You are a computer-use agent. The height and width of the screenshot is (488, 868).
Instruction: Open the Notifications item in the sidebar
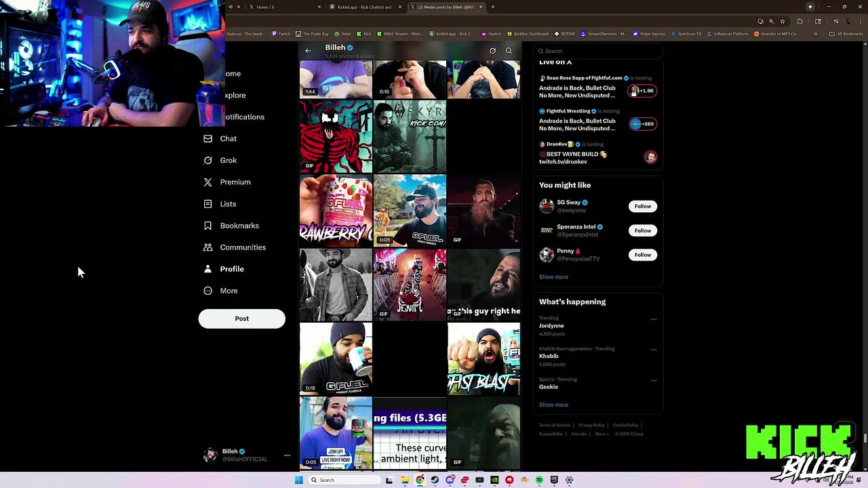[245, 117]
